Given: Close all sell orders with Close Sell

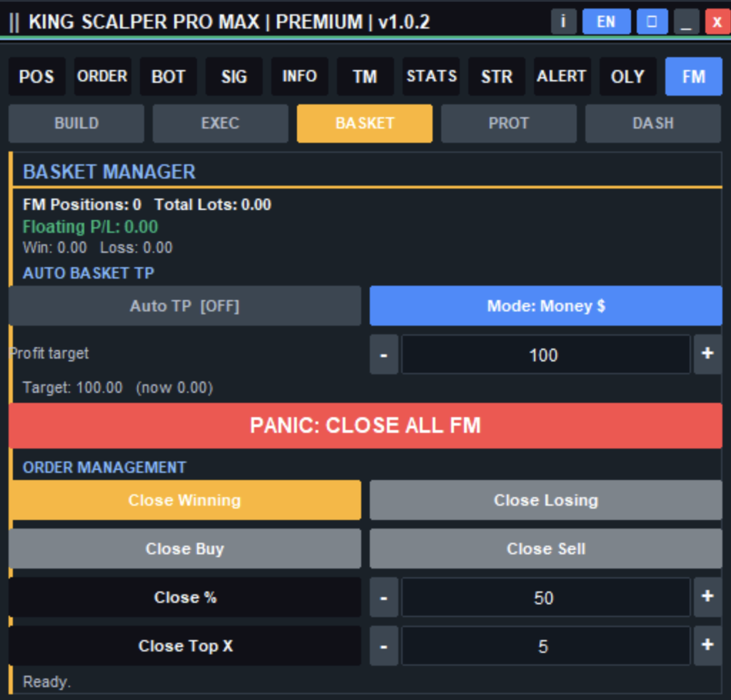Looking at the screenshot, I should pos(546,549).
